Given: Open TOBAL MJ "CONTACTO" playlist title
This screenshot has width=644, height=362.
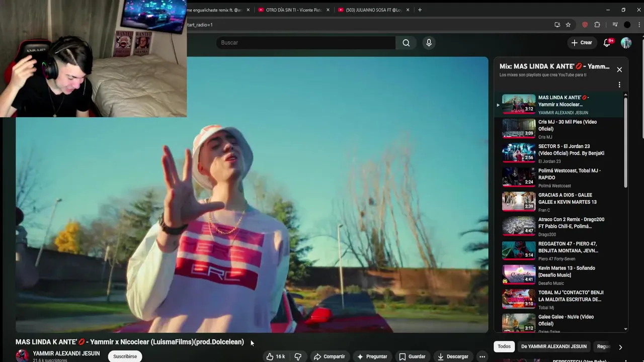Looking at the screenshot, I should [x=571, y=296].
